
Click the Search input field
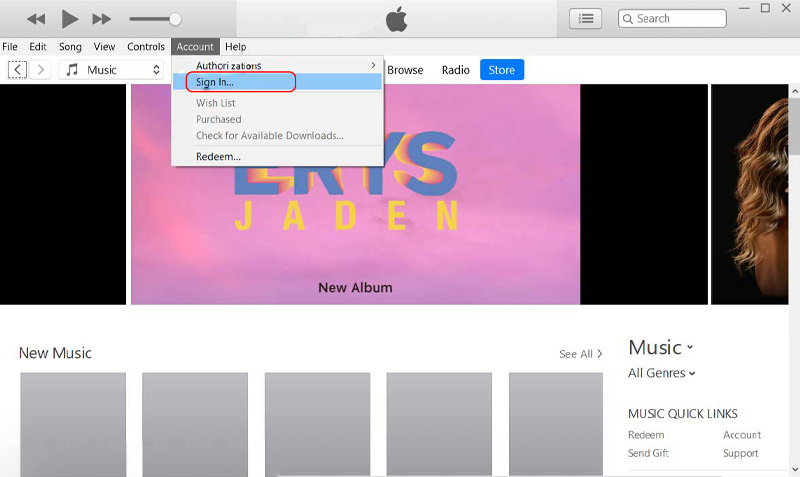(x=672, y=19)
